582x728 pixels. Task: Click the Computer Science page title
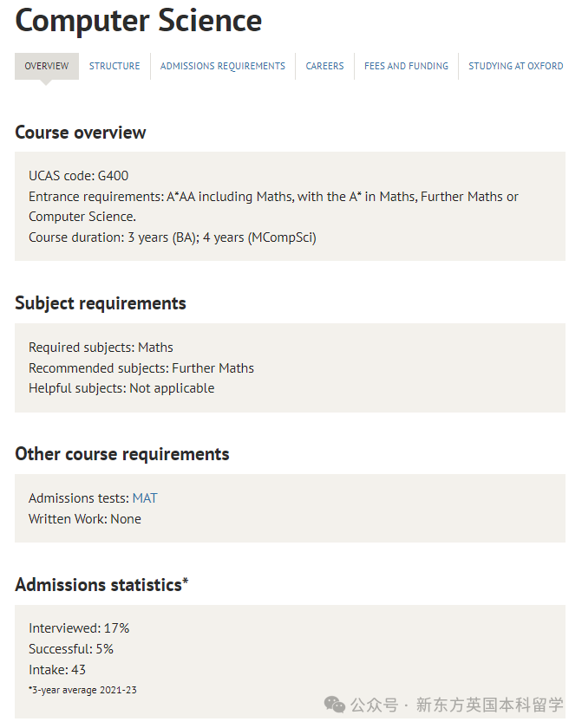click(139, 21)
